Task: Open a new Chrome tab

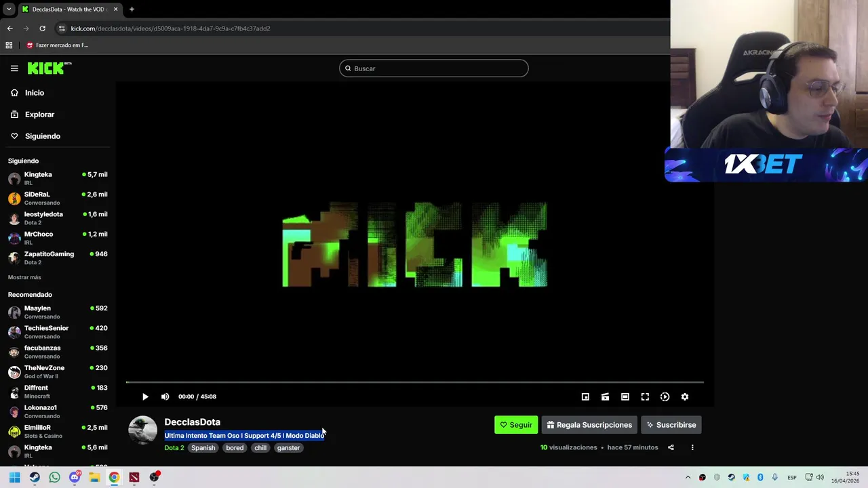Action: (132, 9)
